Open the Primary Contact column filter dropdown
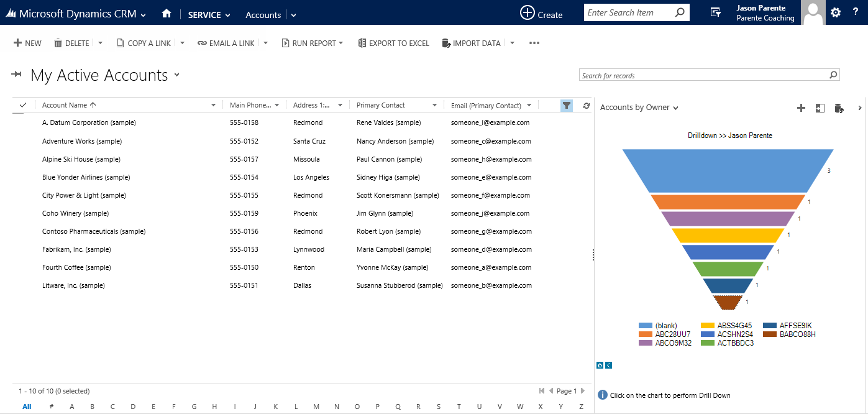 [x=435, y=105]
